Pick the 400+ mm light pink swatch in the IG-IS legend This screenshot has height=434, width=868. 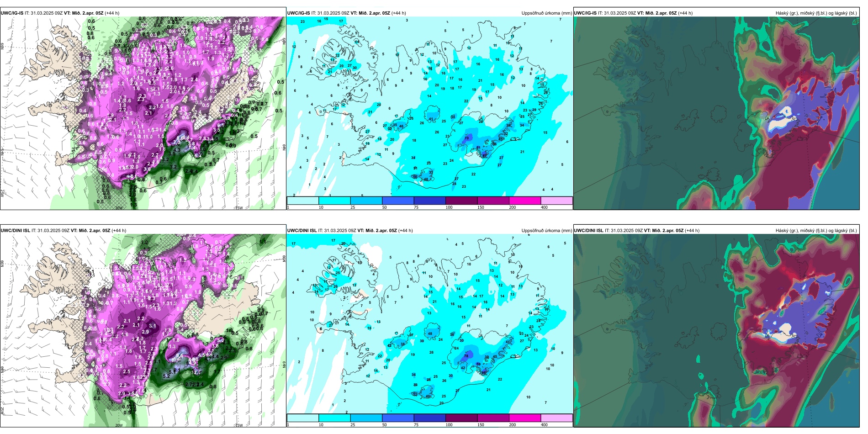click(556, 201)
